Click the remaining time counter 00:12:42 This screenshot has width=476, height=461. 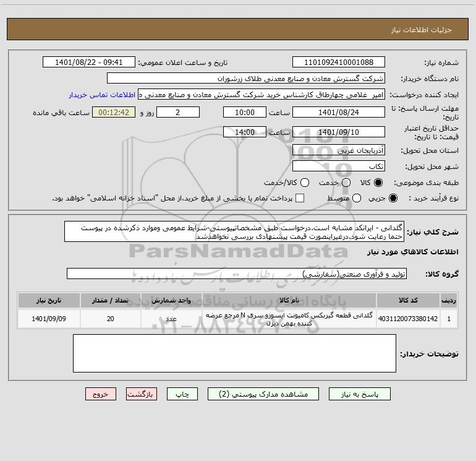tap(114, 112)
